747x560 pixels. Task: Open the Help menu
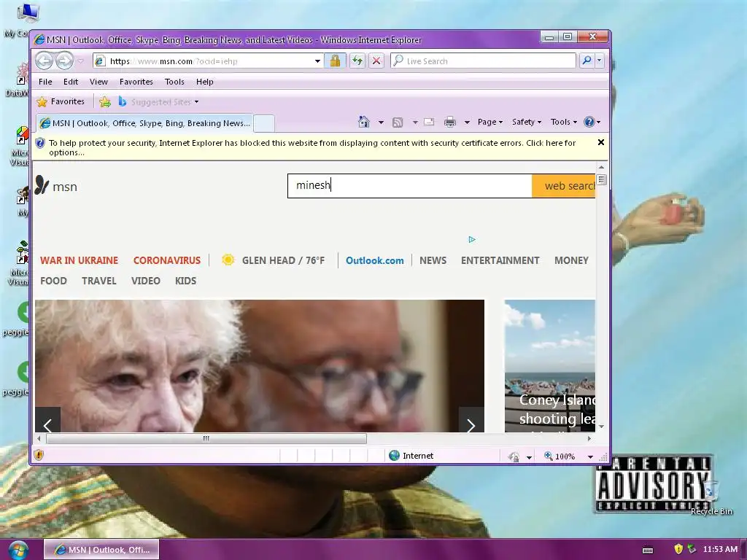tap(205, 82)
